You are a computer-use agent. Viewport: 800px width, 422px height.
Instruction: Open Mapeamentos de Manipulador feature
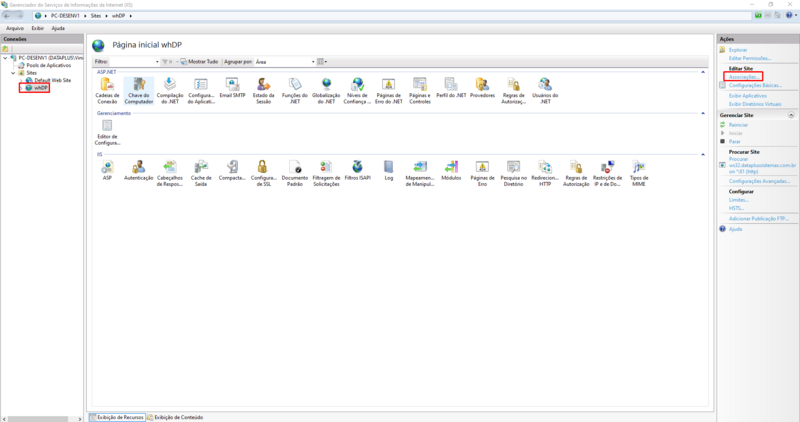tap(420, 173)
